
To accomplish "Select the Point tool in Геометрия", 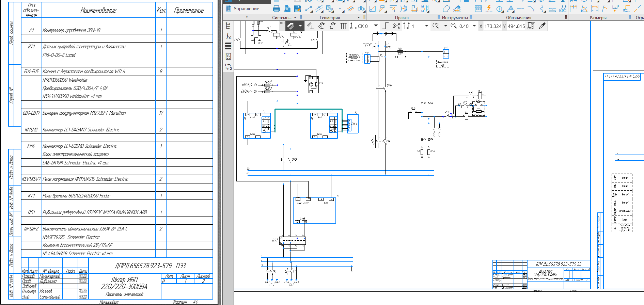I will (x=340, y=9).
